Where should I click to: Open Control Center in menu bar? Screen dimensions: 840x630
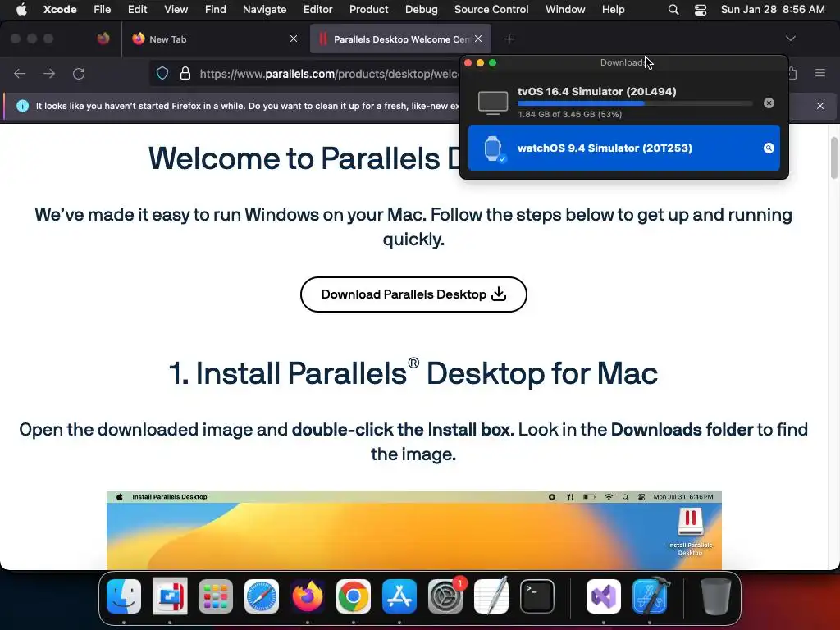(701, 10)
